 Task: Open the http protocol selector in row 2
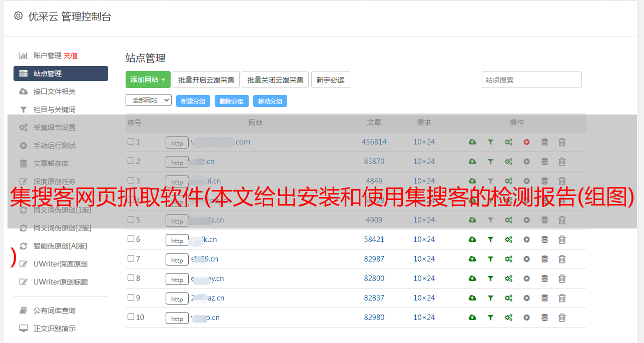coord(177,162)
